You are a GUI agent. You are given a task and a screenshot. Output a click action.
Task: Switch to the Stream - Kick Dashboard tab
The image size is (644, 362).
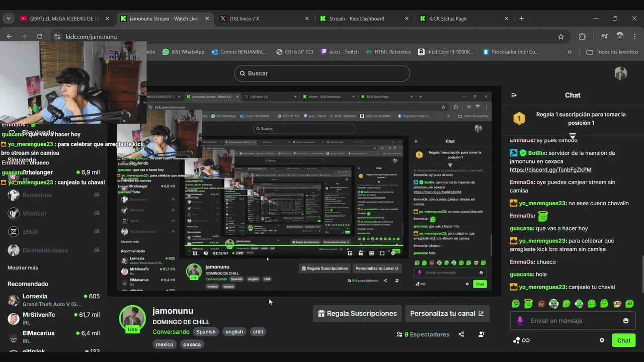(364, 19)
